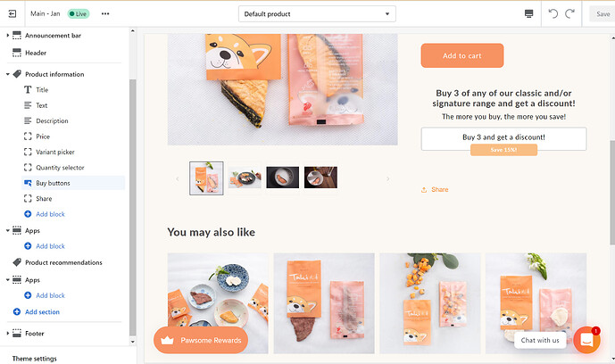Select the second product thumbnail image
Viewport: 615px width, 364px height.
click(245, 178)
